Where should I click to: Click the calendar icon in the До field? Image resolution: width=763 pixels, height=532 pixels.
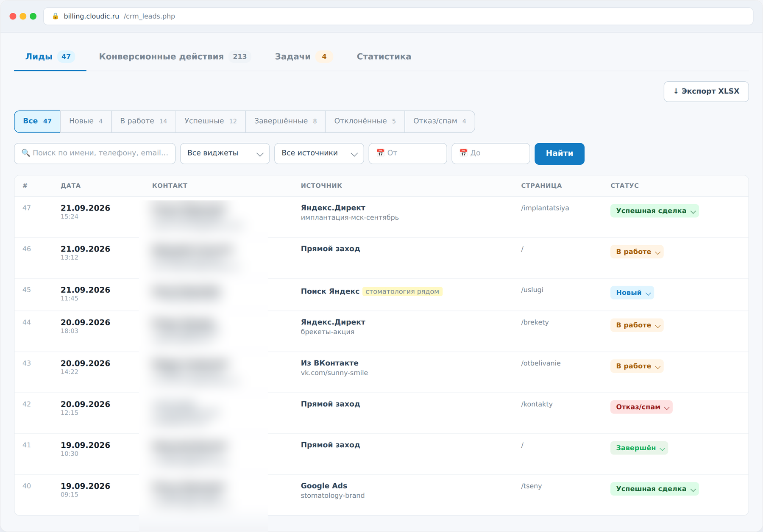[x=463, y=153]
